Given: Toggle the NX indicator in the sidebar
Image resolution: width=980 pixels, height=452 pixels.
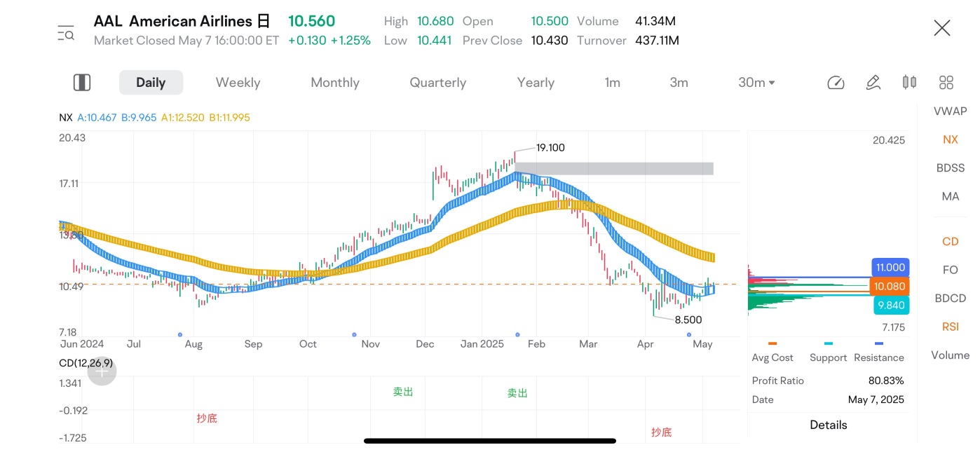Looking at the screenshot, I should click(x=951, y=139).
